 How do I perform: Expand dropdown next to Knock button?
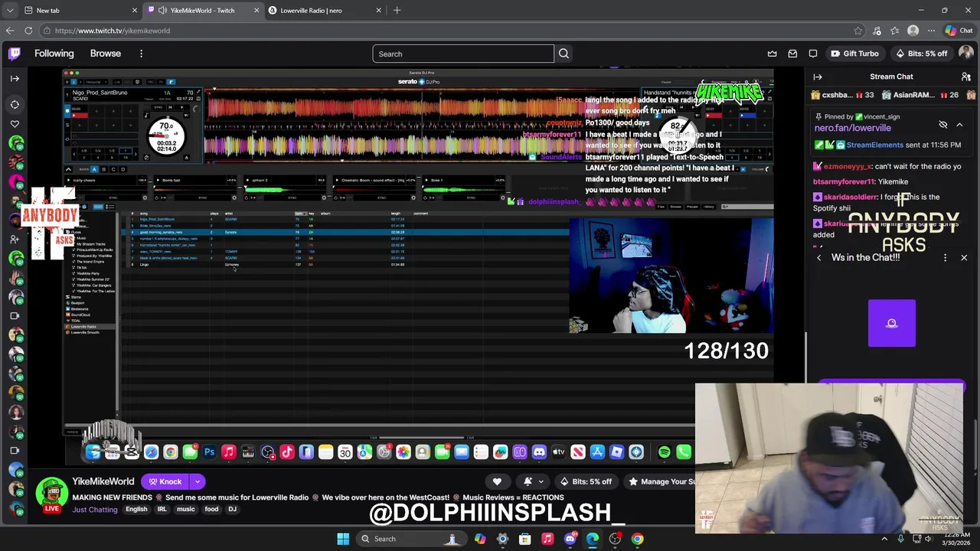pyautogui.click(x=198, y=481)
